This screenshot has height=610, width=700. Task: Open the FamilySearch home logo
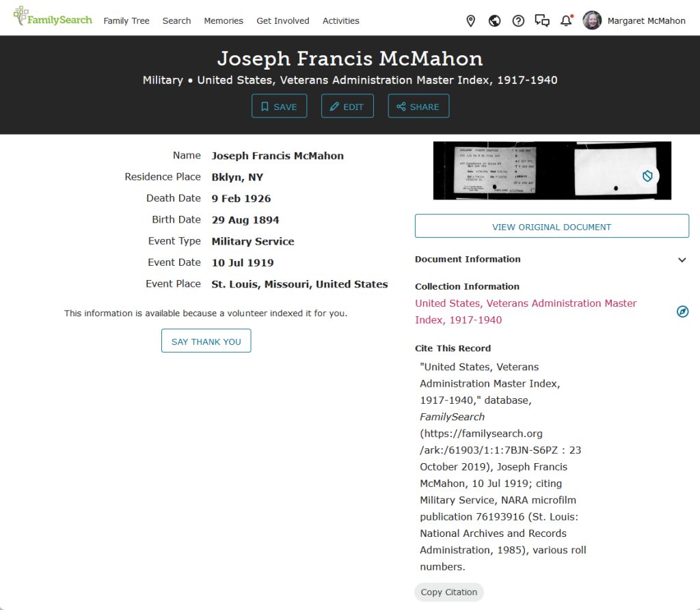[53, 17]
